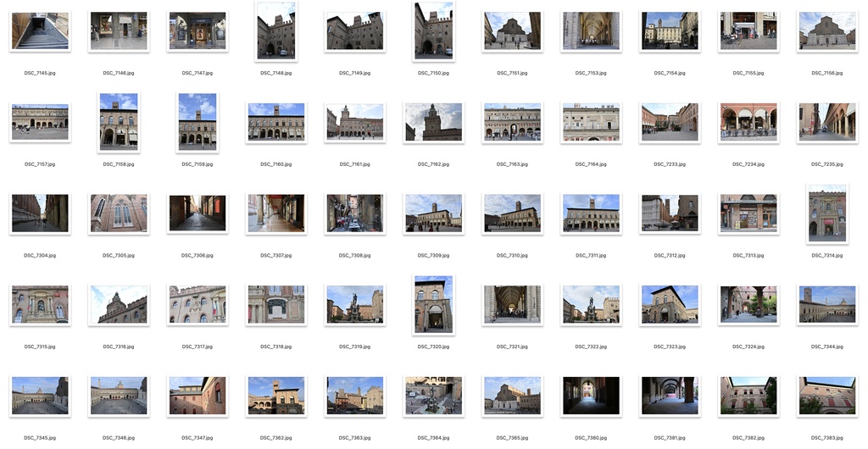Image resolution: width=868 pixels, height=449 pixels.
Task: Select the DSC_7305.jpg gothic windows thumbnail
Action: [x=119, y=213]
